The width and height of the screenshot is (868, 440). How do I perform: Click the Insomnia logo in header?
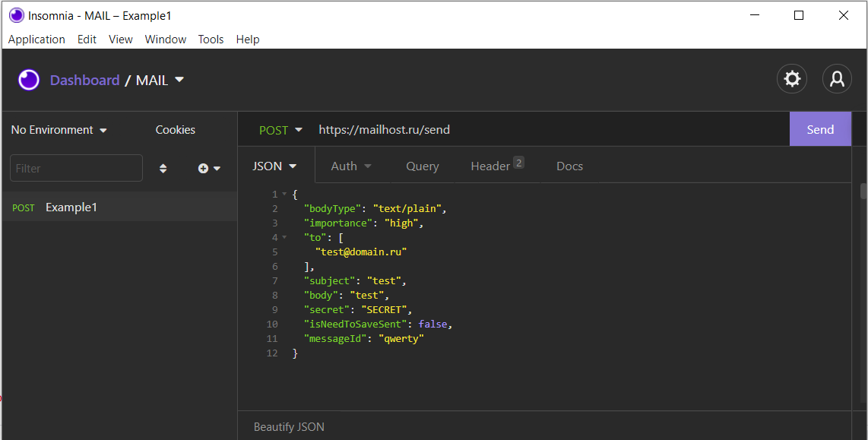(28, 79)
